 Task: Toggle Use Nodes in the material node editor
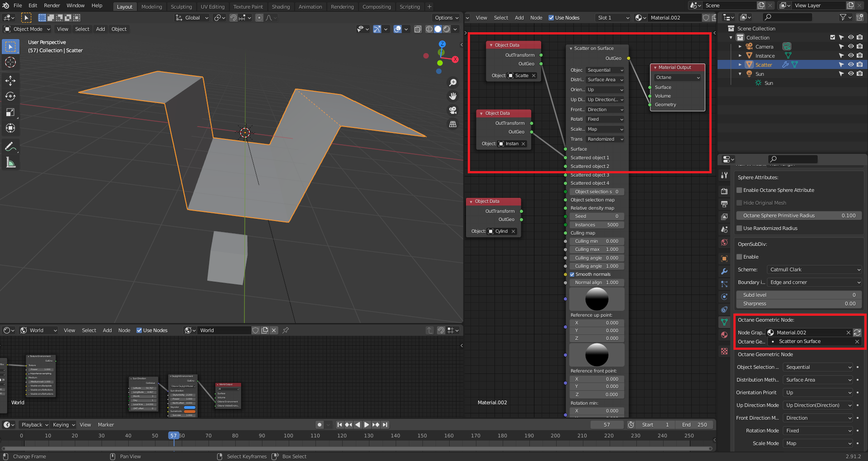[x=551, y=18]
